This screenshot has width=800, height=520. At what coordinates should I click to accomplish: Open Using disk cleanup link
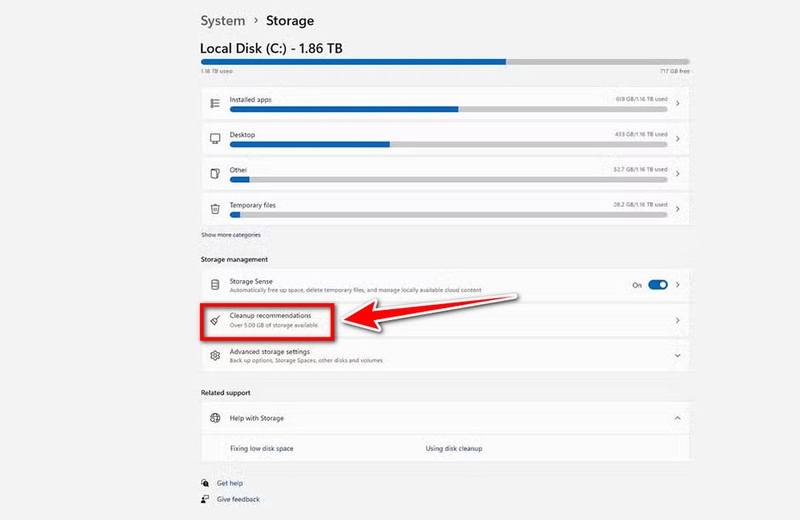tap(454, 449)
